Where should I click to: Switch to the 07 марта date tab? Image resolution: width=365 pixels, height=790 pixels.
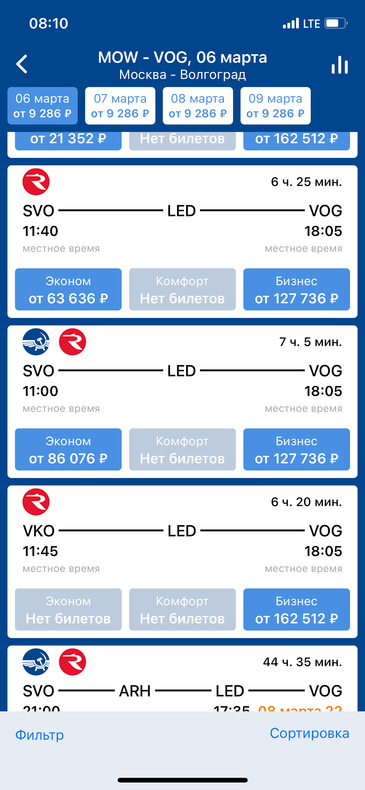120,106
